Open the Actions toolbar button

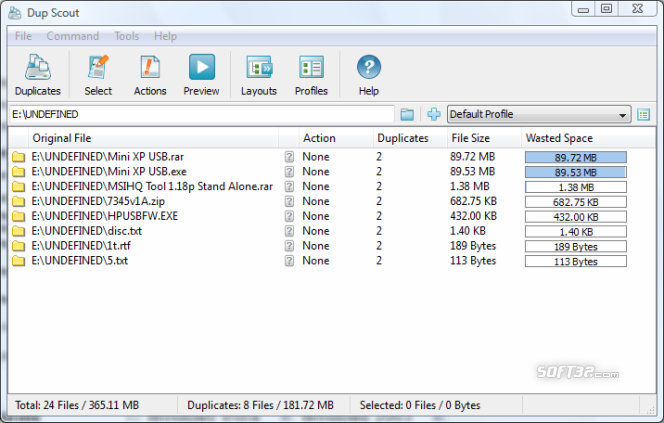(150, 74)
